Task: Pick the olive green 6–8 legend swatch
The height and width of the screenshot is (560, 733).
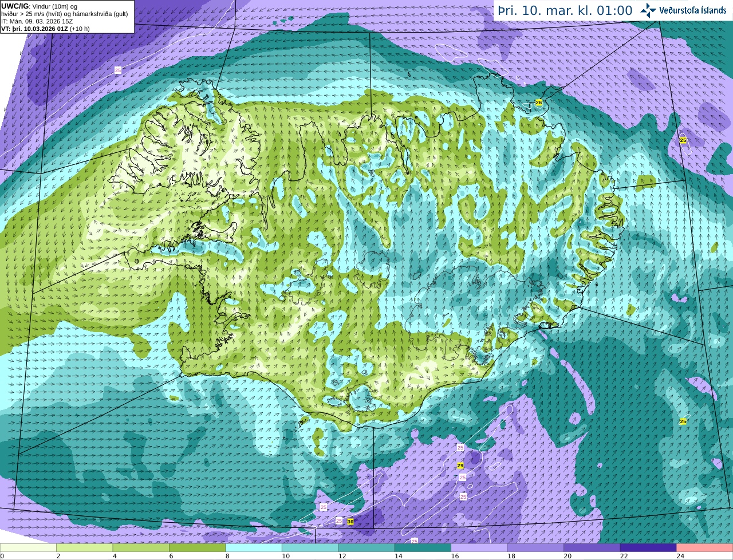Action: (198, 548)
